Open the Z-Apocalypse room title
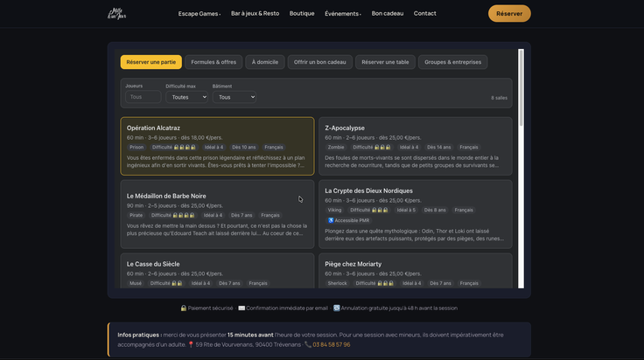 point(345,128)
